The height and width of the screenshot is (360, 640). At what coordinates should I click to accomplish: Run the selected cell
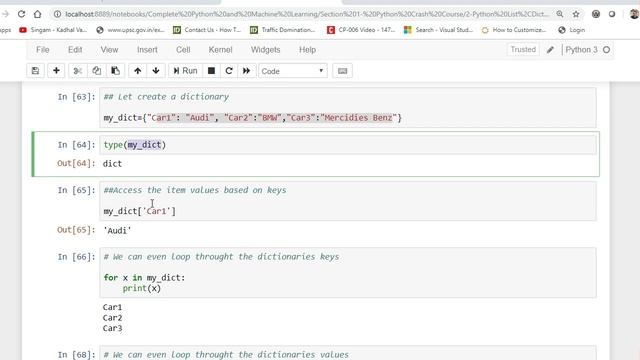pyautogui.click(x=185, y=71)
